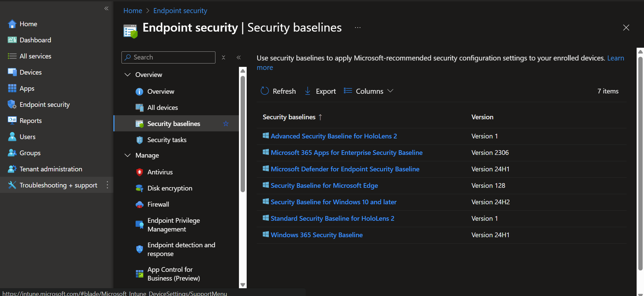Click the Learn more link
Image resolution: width=644 pixels, height=296 pixels.
click(x=615, y=58)
